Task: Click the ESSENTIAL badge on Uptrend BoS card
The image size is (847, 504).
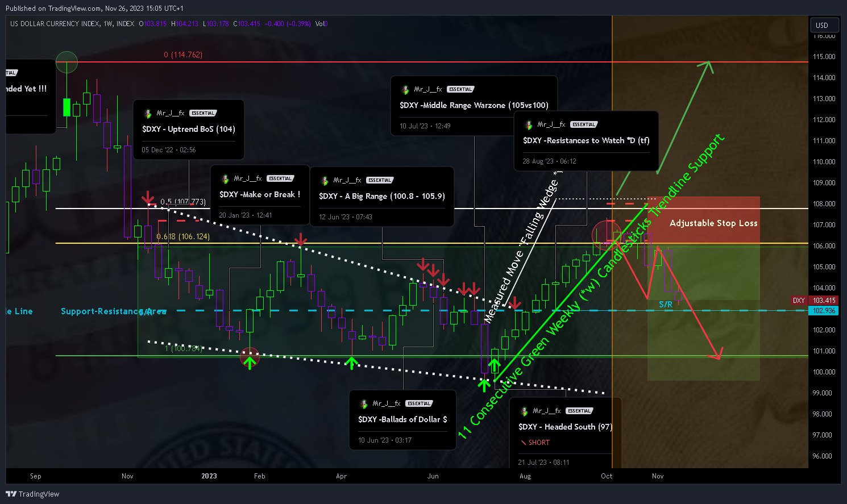Action: (x=203, y=113)
